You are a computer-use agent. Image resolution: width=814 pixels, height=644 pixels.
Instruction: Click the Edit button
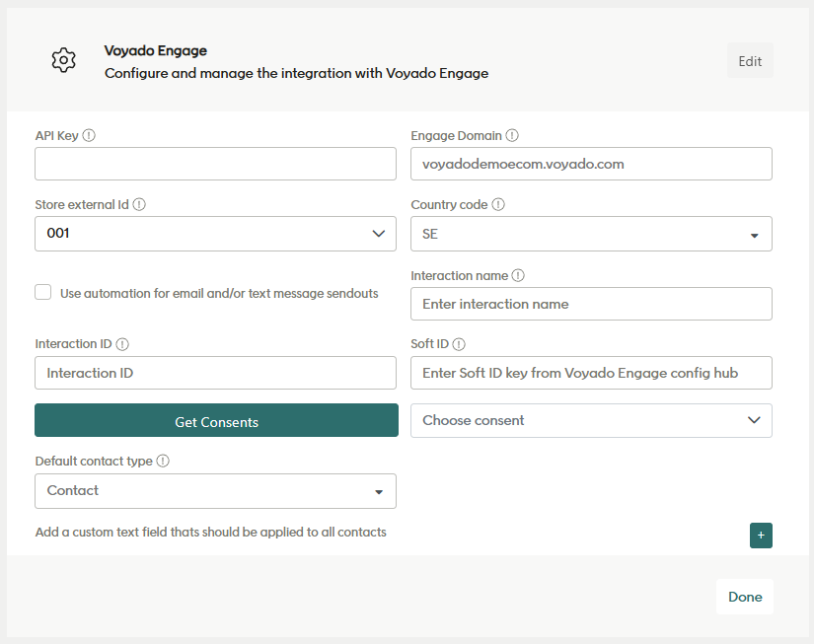(750, 60)
